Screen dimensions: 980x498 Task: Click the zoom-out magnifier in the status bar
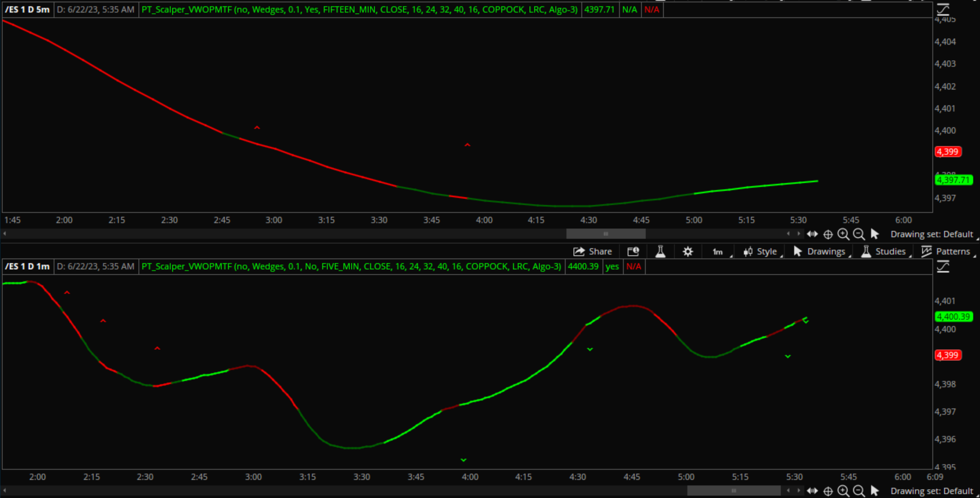(859, 234)
